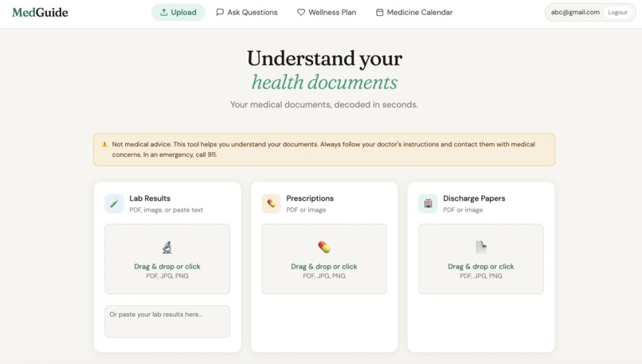Click the test tube icon for Lab Results
This screenshot has height=364, width=642.
point(114,203)
